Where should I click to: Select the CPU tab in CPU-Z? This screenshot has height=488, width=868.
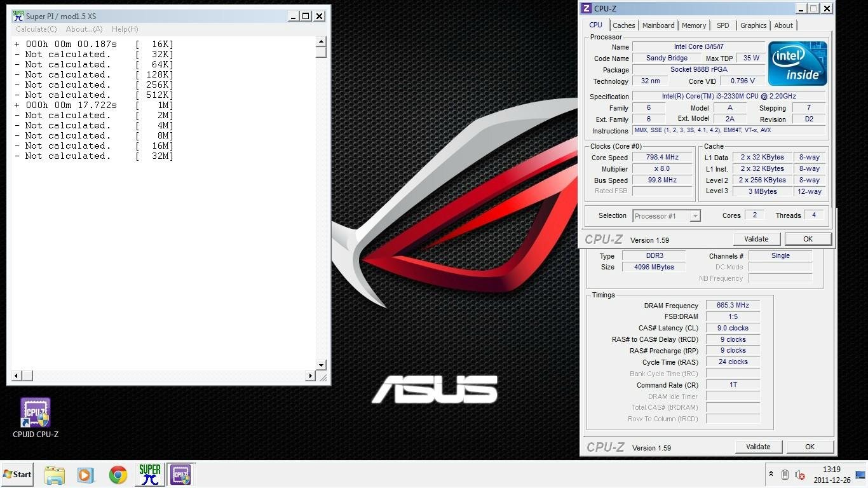(595, 25)
